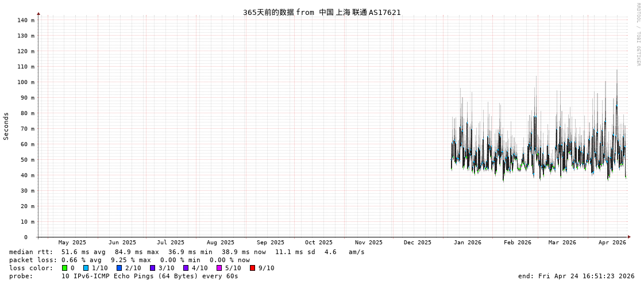Choose the red 9/10 loss swatch

(253, 268)
